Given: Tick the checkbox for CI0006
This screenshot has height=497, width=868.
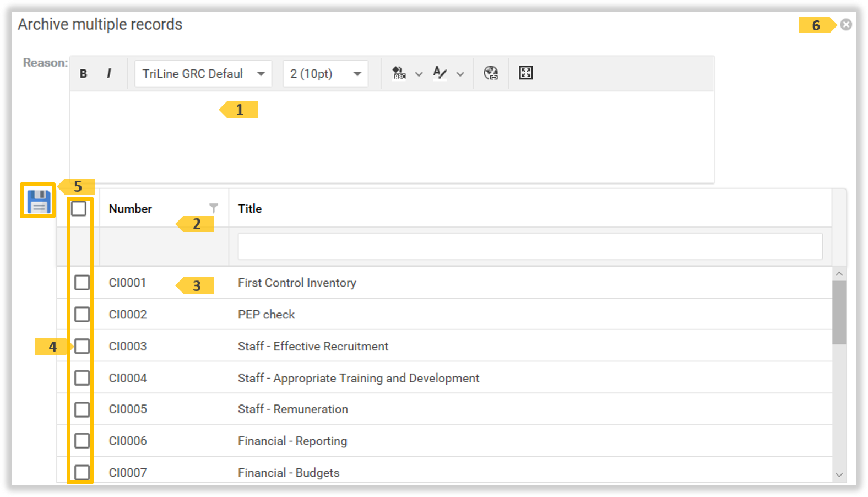Looking at the screenshot, I should 82,441.
